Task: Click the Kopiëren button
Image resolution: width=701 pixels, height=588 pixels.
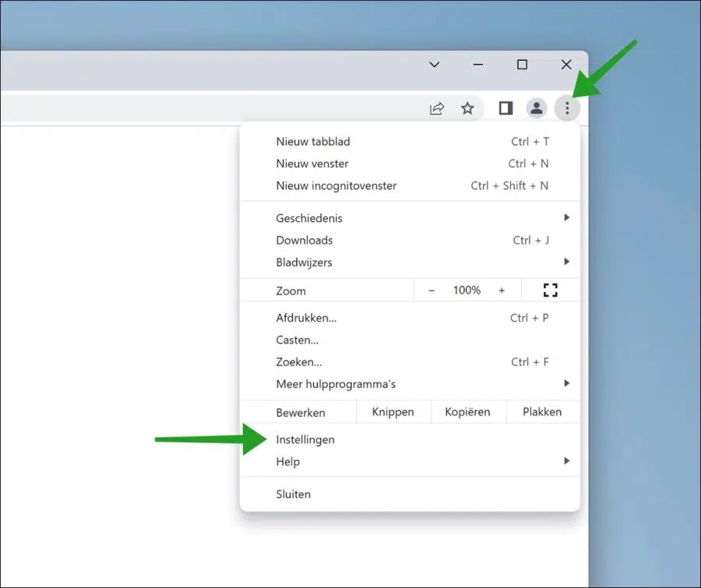Action: [x=468, y=412]
